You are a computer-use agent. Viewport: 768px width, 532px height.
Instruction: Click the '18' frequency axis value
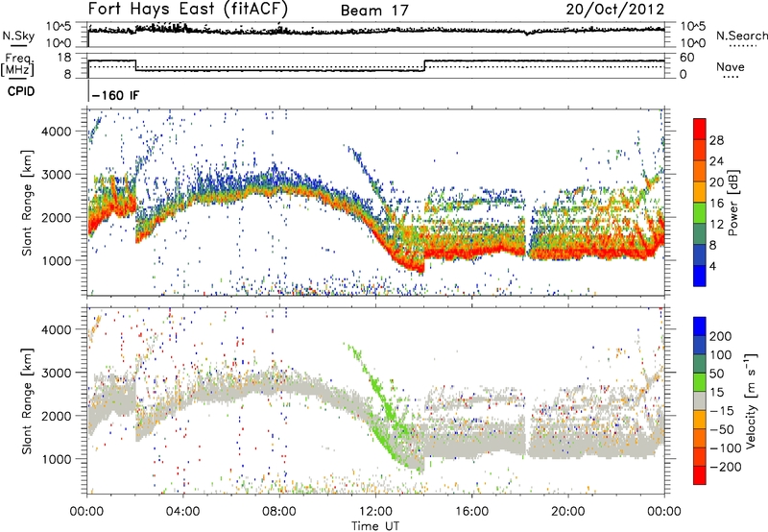[x=64, y=58]
